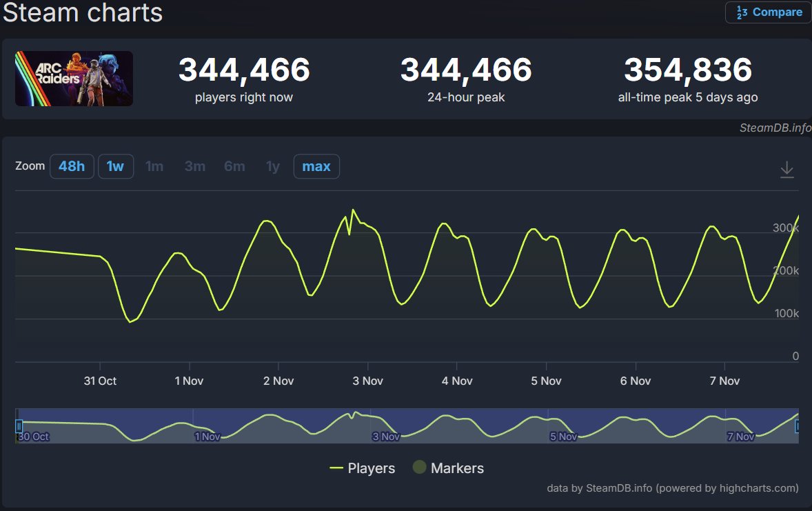812x511 pixels.
Task: Click the 'players right now' label
Action: coord(244,97)
